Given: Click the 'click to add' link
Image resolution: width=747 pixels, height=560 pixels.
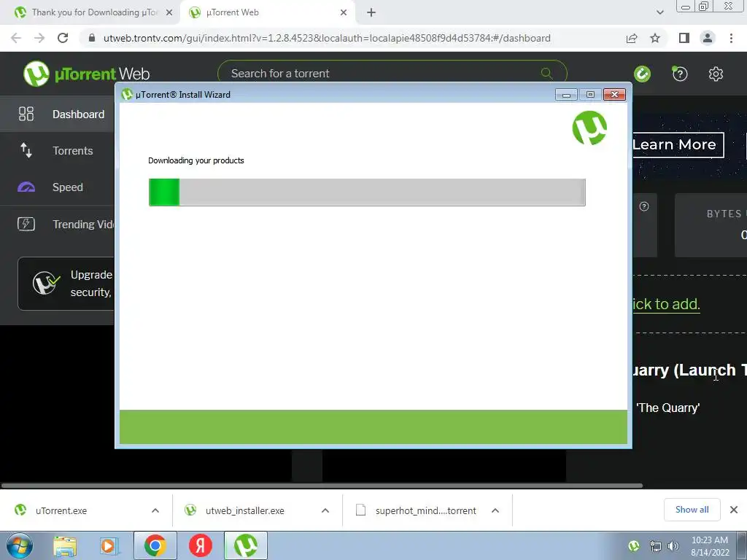Looking at the screenshot, I should (x=666, y=304).
